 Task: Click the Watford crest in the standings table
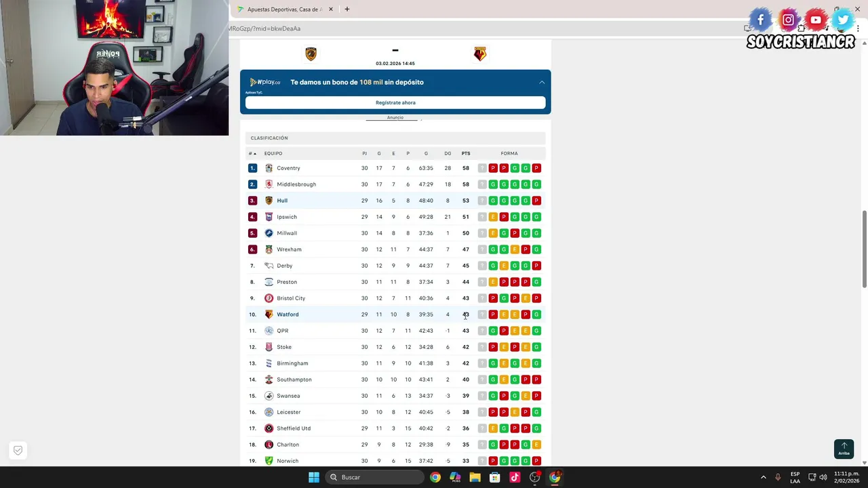pyautogui.click(x=269, y=314)
